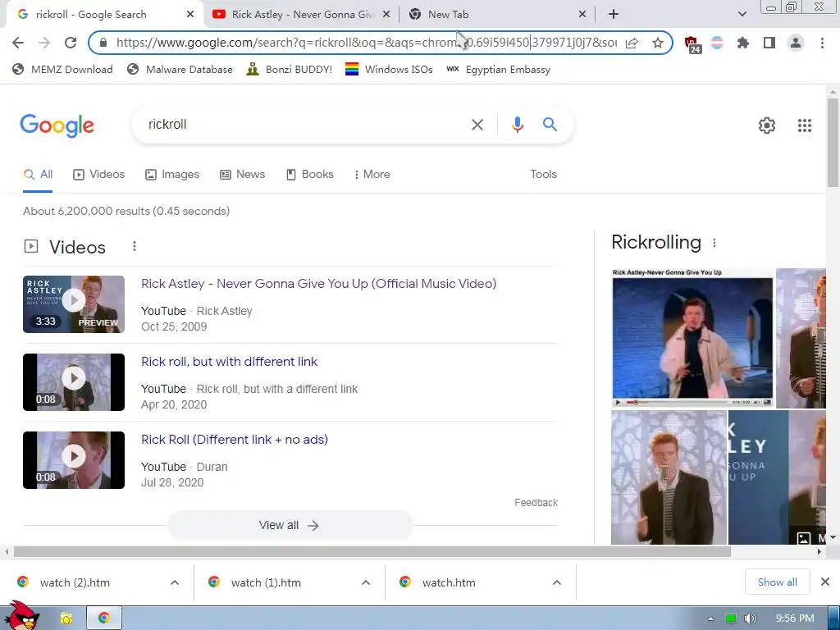Open options dots next to Rickrolling
840x630 pixels.
[714, 243]
